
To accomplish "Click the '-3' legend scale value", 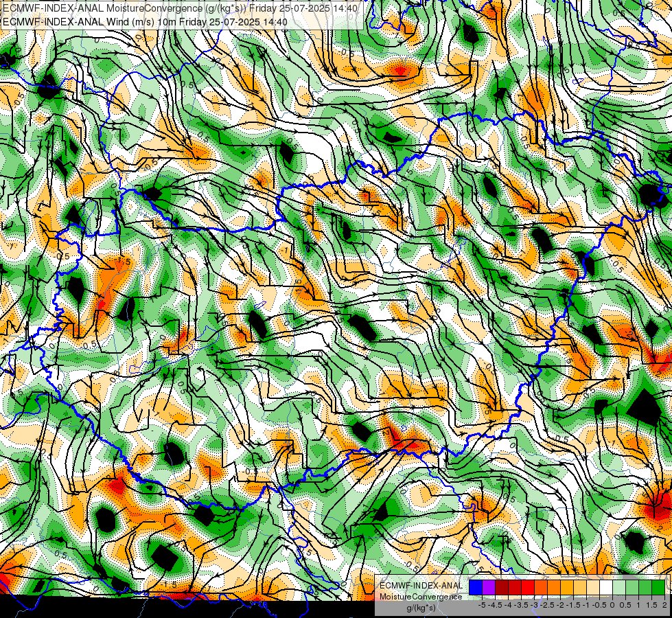I will [535, 605].
